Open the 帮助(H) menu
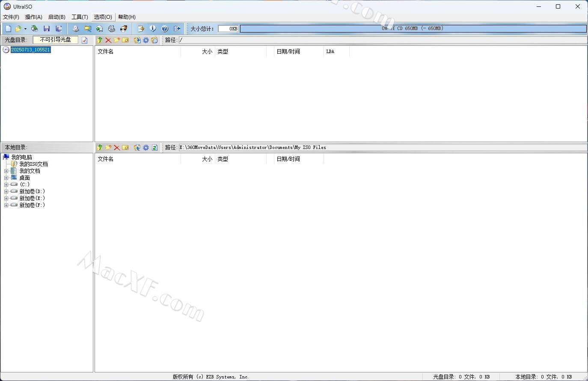The image size is (588, 381). click(127, 17)
